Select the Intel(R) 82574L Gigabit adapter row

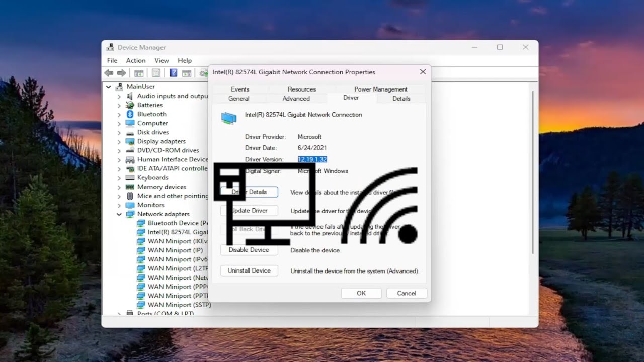click(x=173, y=232)
